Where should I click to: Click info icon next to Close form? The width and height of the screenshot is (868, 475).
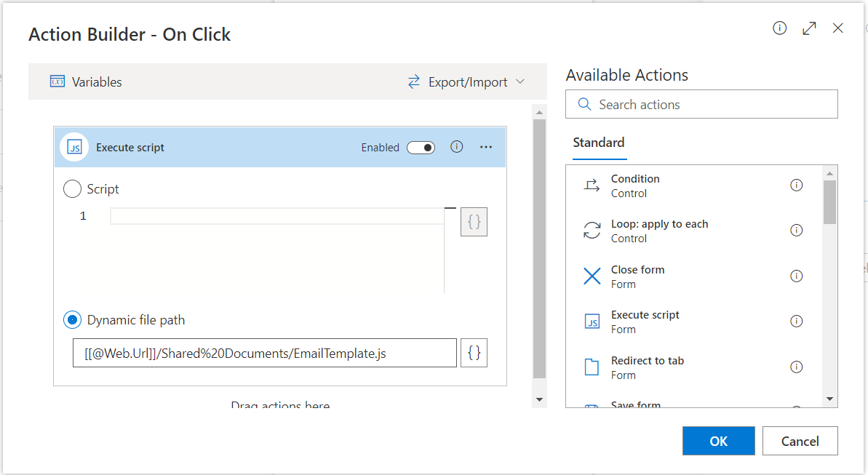tap(796, 276)
